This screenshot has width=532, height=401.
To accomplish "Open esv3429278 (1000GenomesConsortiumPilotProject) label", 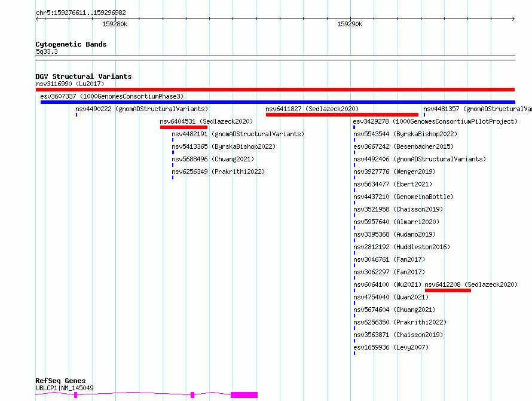I will [435, 121].
